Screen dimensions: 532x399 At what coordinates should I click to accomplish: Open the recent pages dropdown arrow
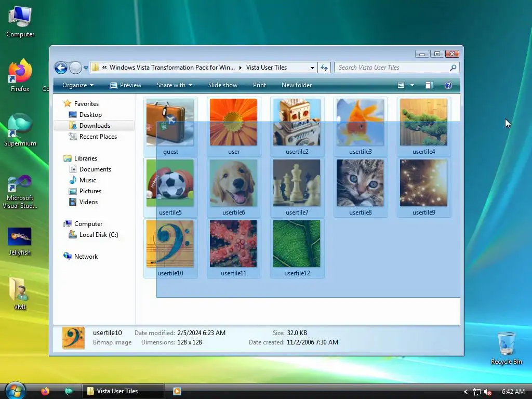[x=86, y=68]
